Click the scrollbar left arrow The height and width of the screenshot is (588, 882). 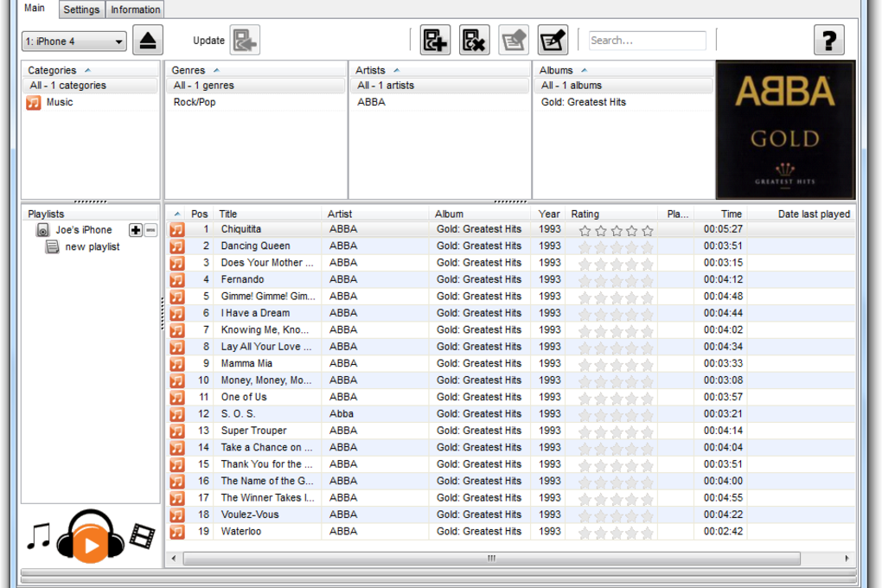[x=174, y=559]
